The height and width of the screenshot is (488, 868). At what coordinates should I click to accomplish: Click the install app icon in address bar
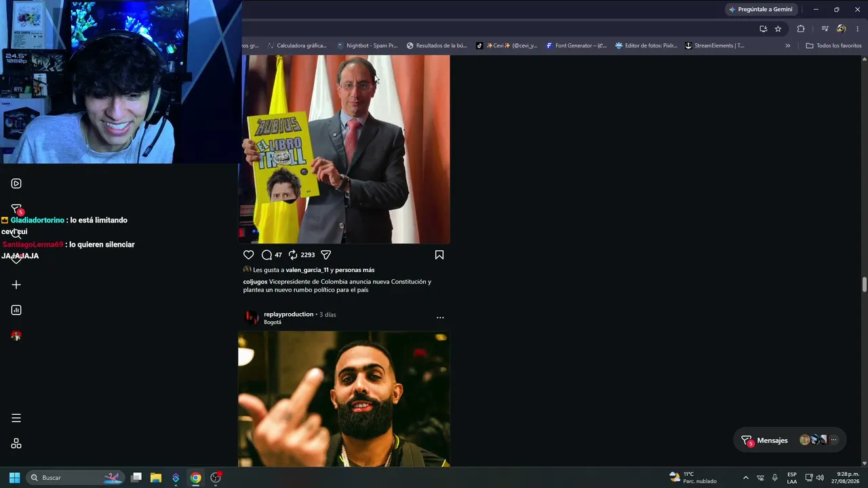763,28
